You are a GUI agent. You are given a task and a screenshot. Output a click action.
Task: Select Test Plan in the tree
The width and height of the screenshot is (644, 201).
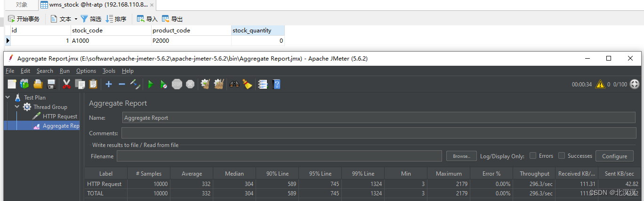[x=35, y=98]
